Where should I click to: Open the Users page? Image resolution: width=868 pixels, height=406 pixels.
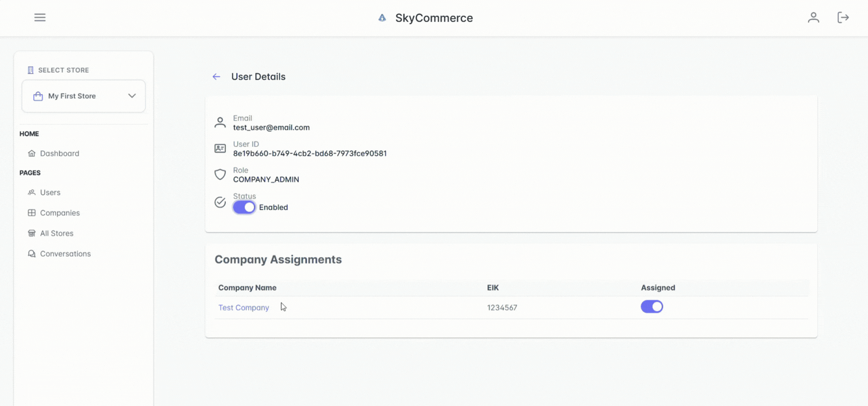50,192
